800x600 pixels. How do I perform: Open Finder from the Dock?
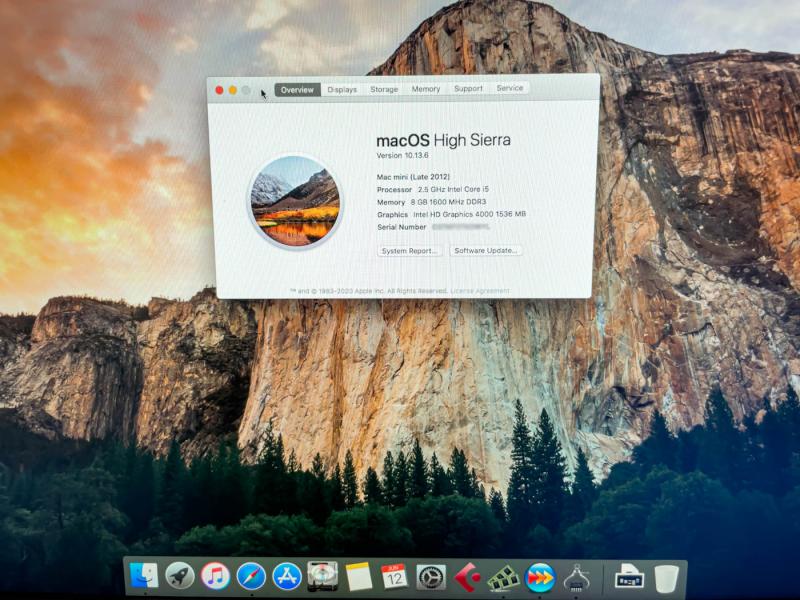144,576
